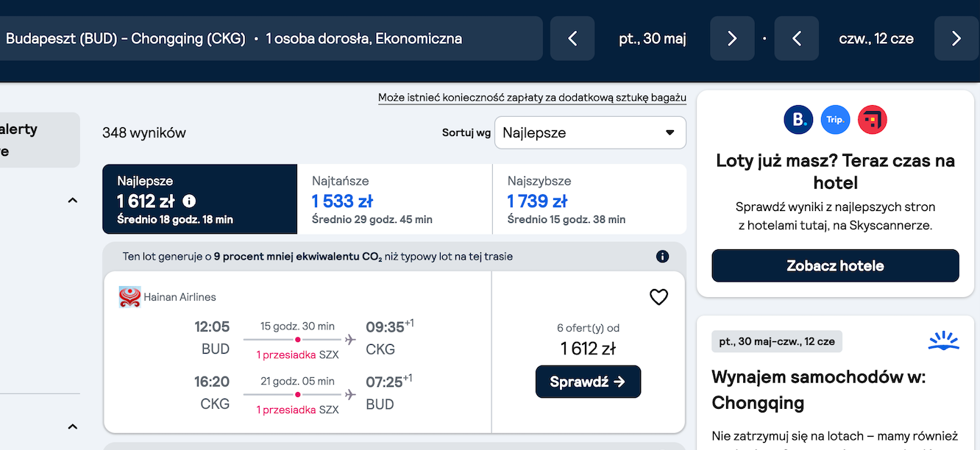Click the Hainan Airlines name label
Image resolution: width=980 pixels, height=450 pixels.
point(180,297)
